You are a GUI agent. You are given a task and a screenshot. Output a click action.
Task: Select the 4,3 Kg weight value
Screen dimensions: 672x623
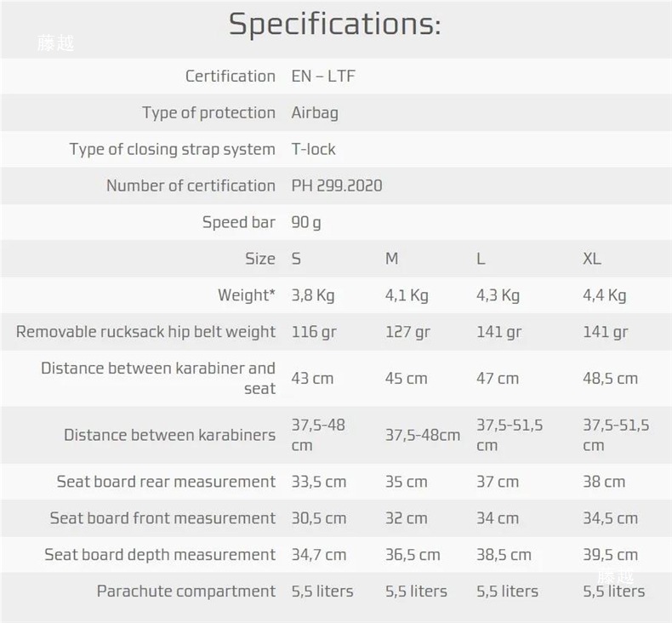tap(498, 295)
